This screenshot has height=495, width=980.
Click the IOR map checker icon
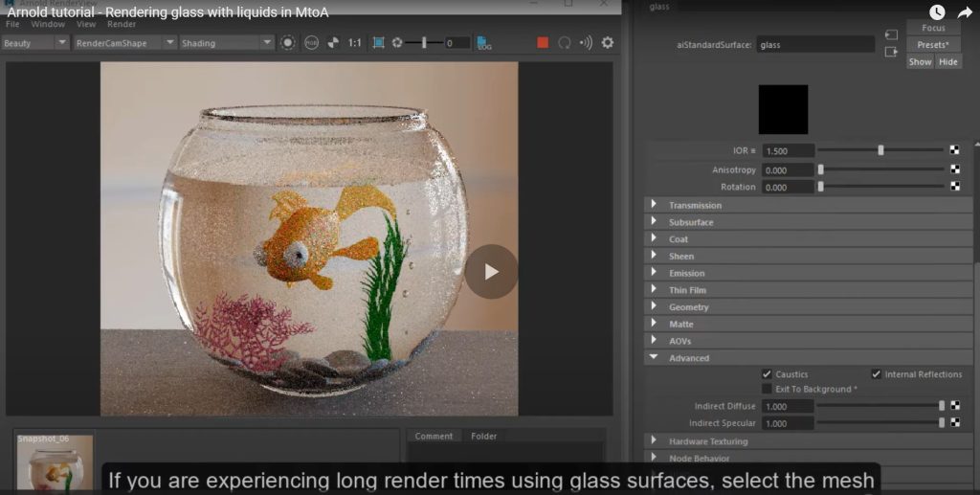954,150
